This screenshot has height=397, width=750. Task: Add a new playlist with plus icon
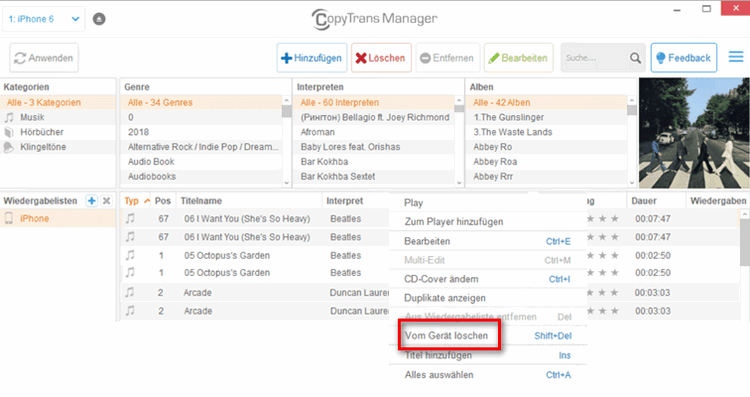[x=91, y=201]
